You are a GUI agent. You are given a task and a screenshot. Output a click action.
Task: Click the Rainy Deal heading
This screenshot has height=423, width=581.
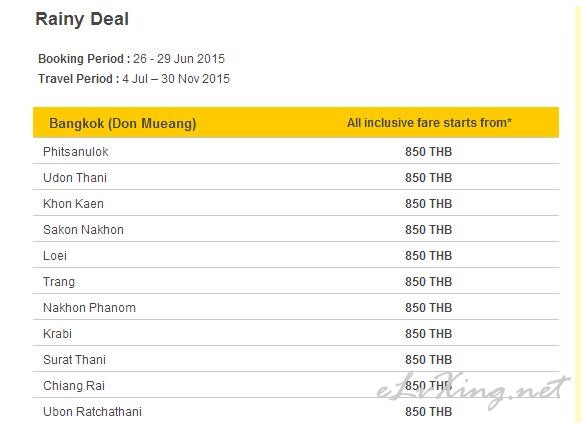(82, 19)
